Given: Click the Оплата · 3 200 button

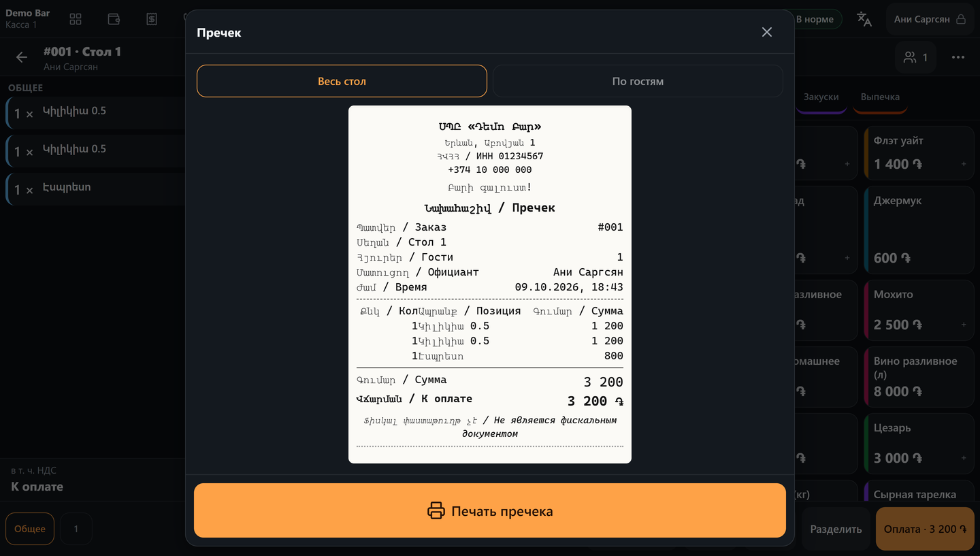Looking at the screenshot, I should pyautogui.click(x=925, y=529).
